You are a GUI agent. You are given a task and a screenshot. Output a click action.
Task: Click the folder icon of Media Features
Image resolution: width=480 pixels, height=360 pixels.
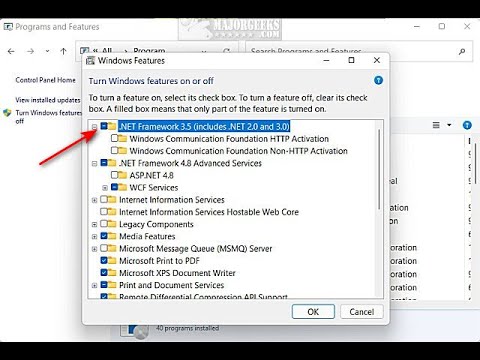pos(112,236)
